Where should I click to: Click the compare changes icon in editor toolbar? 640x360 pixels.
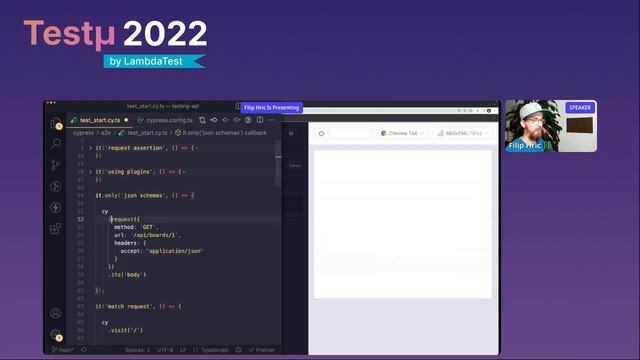(202, 120)
